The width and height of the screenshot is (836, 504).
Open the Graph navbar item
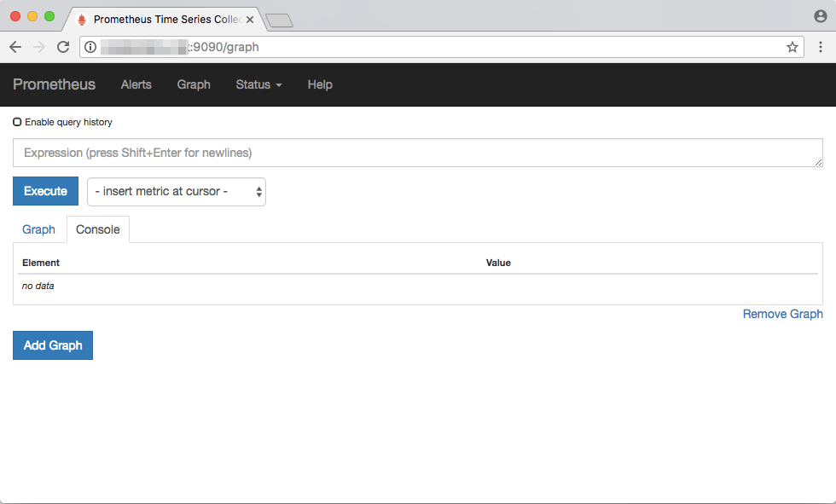point(194,84)
